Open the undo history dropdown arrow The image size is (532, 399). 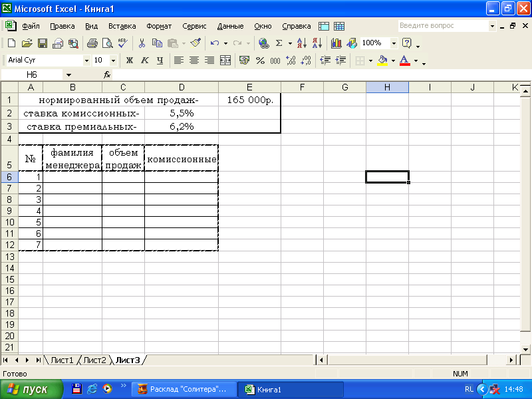[225, 43]
